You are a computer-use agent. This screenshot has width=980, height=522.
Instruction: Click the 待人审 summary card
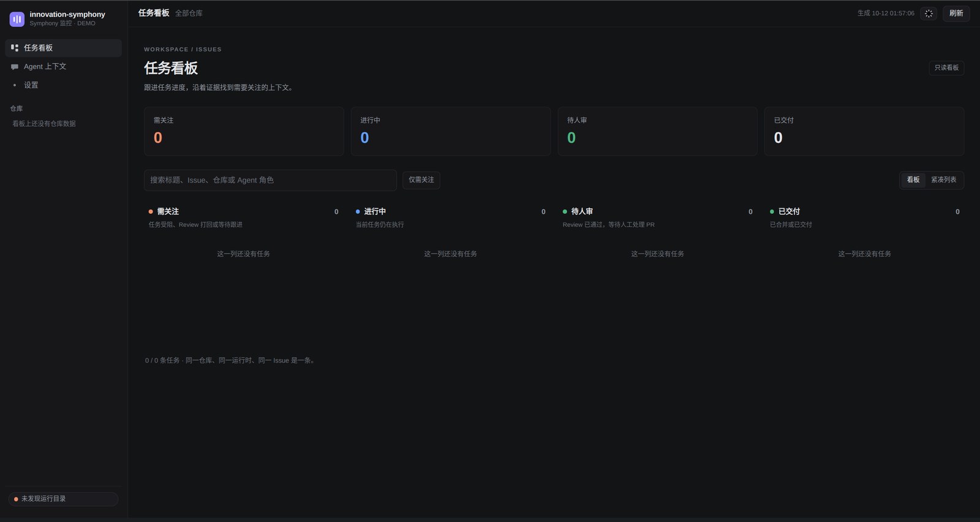pyautogui.click(x=657, y=131)
